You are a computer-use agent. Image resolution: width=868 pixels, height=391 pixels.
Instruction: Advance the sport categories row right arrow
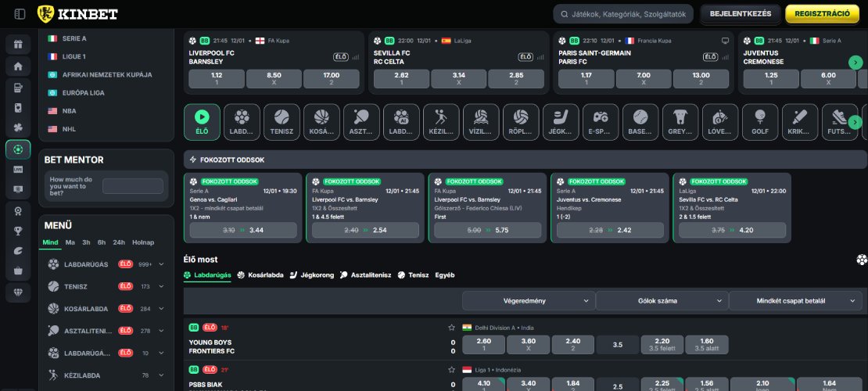click(855, 122)
